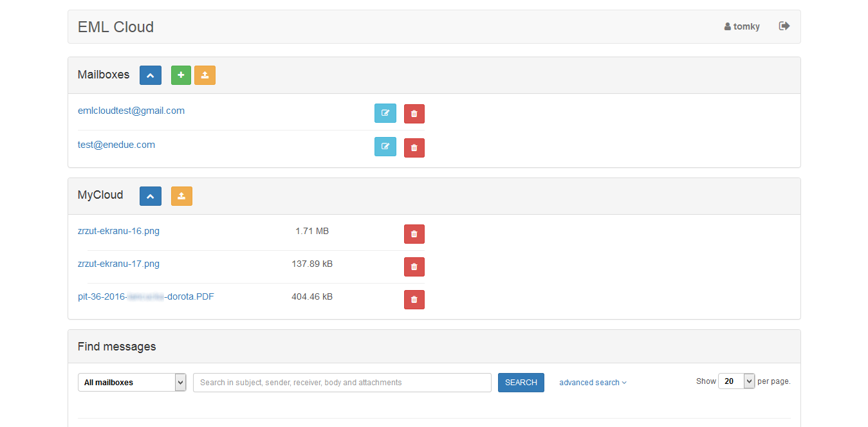Collapse the Mailboxes panel

[150, 75]
